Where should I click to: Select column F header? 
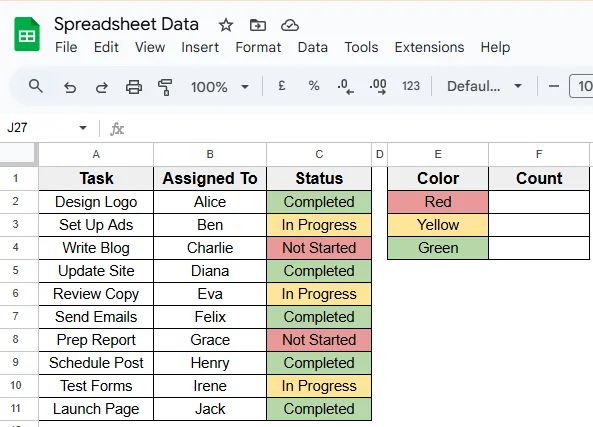(539, 154)
